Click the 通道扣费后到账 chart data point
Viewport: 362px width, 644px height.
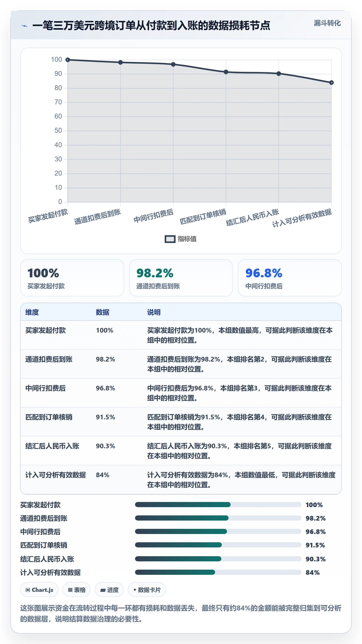120,62
